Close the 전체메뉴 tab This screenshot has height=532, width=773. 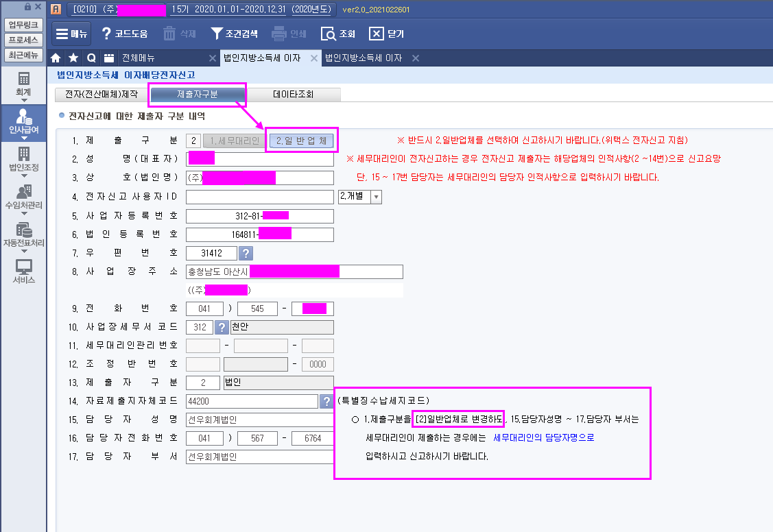coord(213,58)
